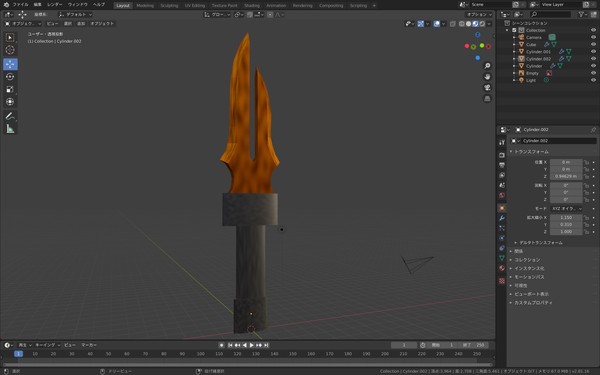This screenshot has width=600, height=375.
Task: Click the viewport pan hand icon
Action: (x=487, y=77)
